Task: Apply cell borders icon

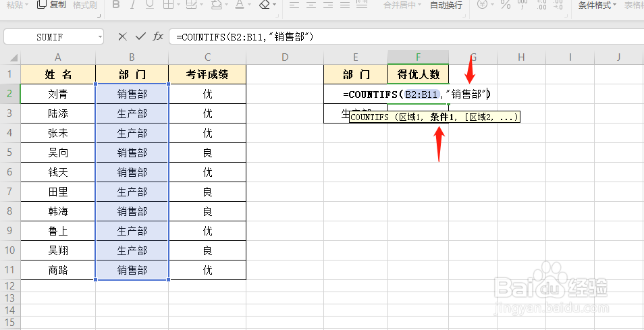Action: tap(168, 5)
